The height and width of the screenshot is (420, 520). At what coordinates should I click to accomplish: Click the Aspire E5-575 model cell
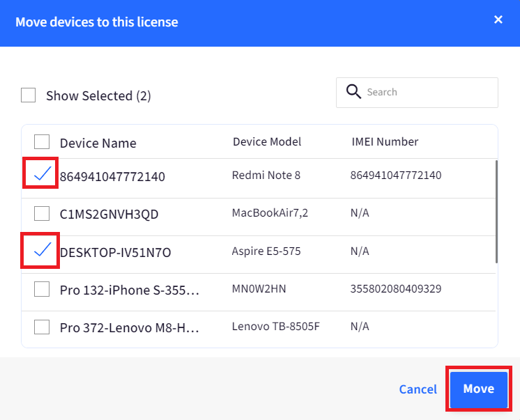point(266,251)
